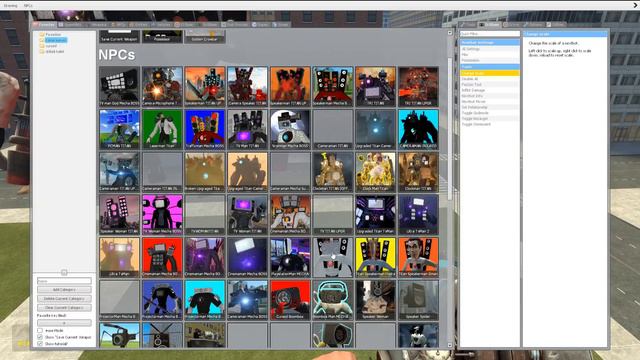Toggle Show Save Current Weapon checkbox

(40, 337)
